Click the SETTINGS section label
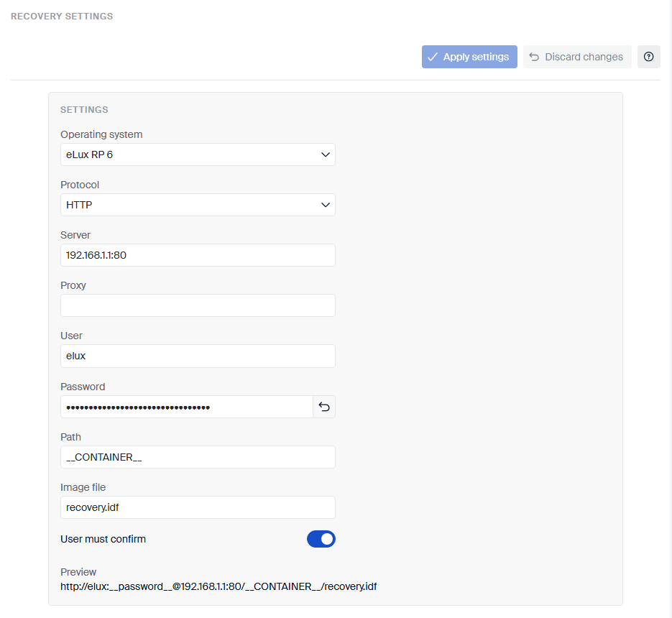 point(84,110)
